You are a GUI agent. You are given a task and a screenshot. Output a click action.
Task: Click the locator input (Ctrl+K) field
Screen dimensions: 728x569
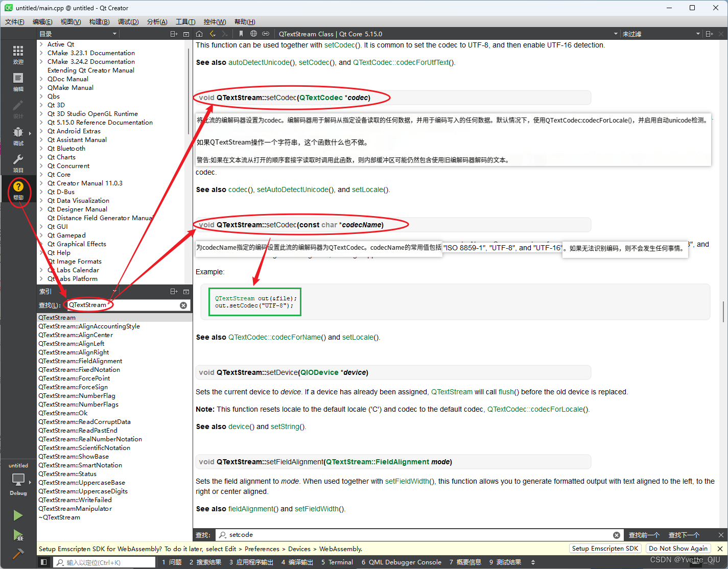pos(105,562)
